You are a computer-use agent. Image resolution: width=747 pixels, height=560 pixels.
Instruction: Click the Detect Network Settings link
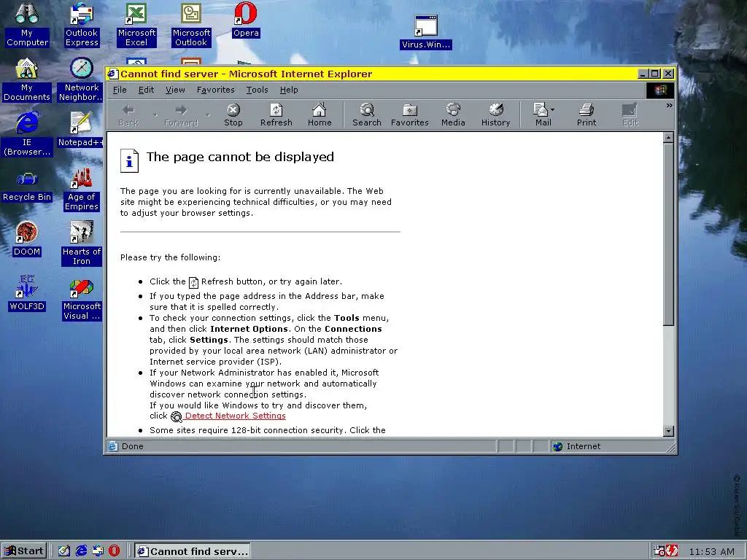(x=236, y=416)
